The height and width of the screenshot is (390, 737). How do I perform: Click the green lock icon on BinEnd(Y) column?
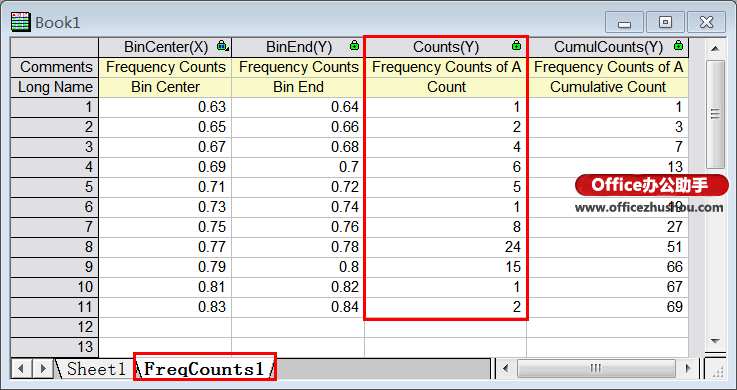pyautogui.click(x=354, y=46)
